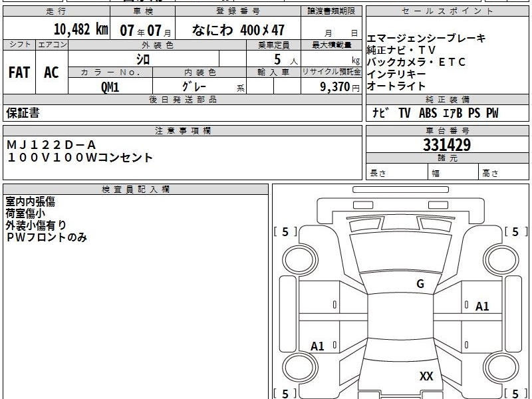Select the ナビ equipment code

click(380, 112)
